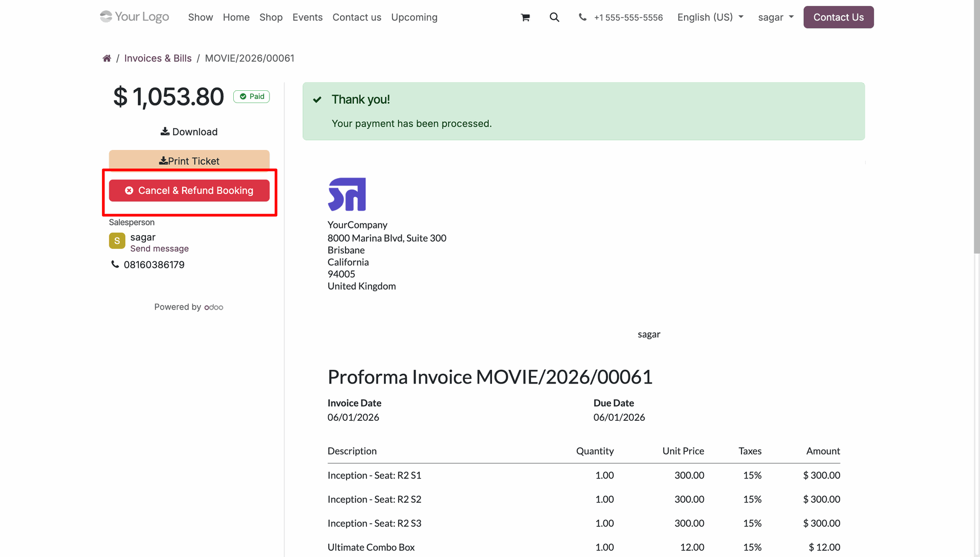980x557 pixels.
Task: Click the Unit Price column header
Action: point(683,451)
